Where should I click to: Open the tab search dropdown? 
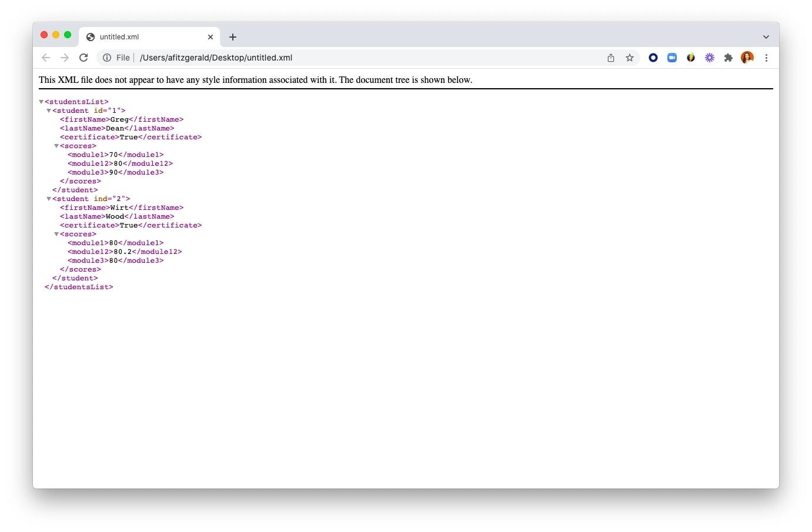(766, 36)
